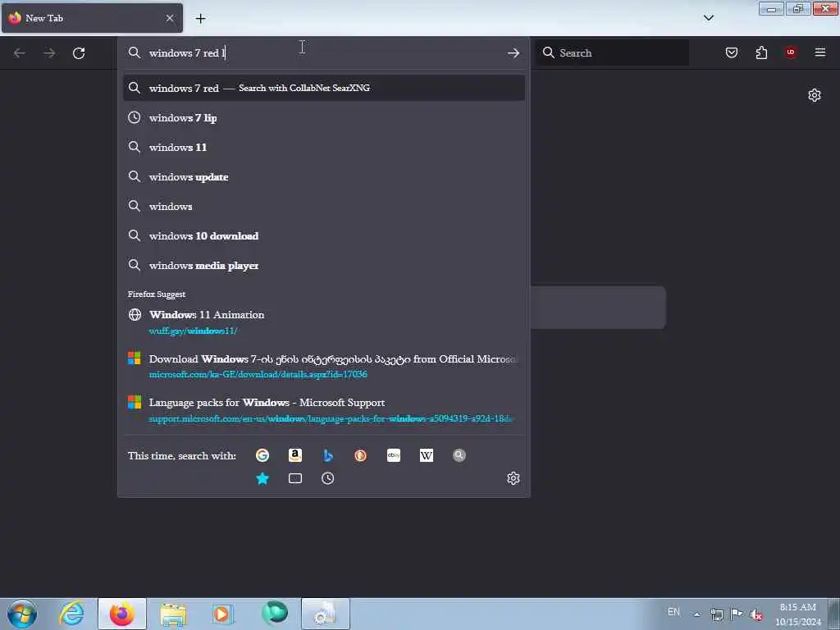Select the grey SearXNG search engine icon
The height and width of the screenshot is (630, 840).
pyautogui.click(x=459, y=455)
